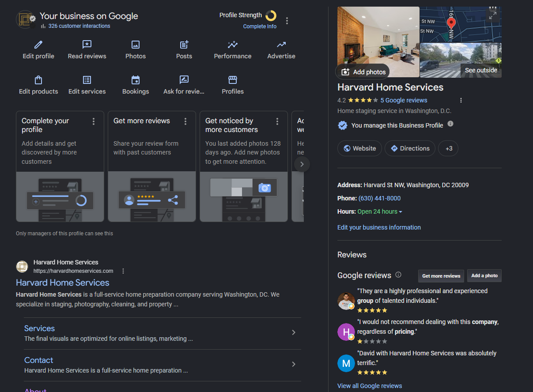
Task: Expand the Services sitelink chevron
Action: 294,332
